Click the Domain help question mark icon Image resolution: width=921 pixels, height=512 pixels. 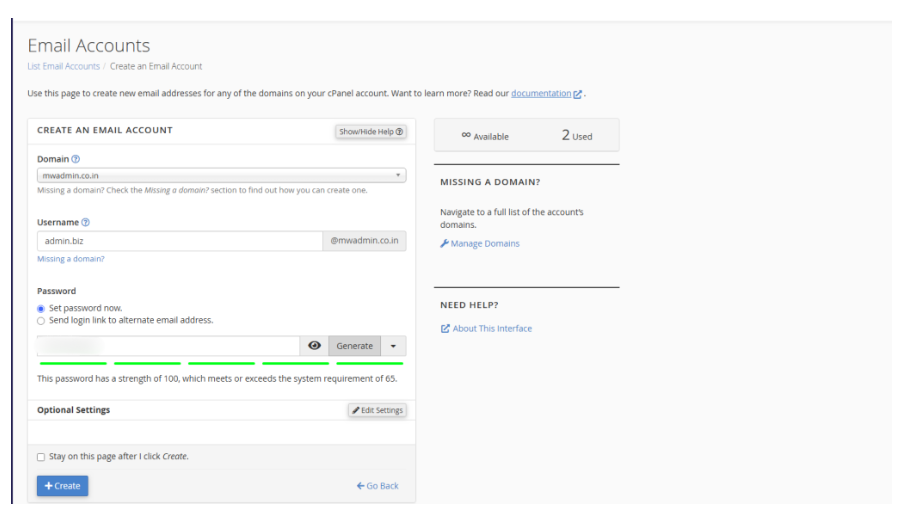tap(76, 159)
